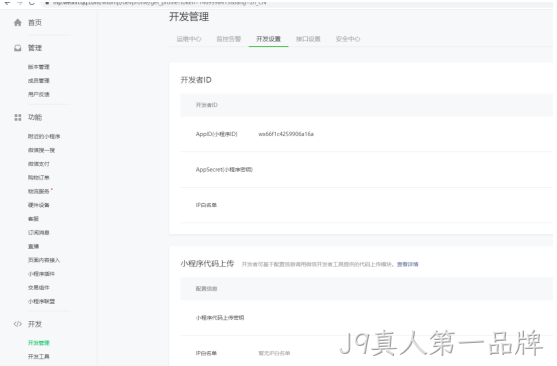
Task: Open 硬件设备 menu item
Action: (x=39, y=205)
